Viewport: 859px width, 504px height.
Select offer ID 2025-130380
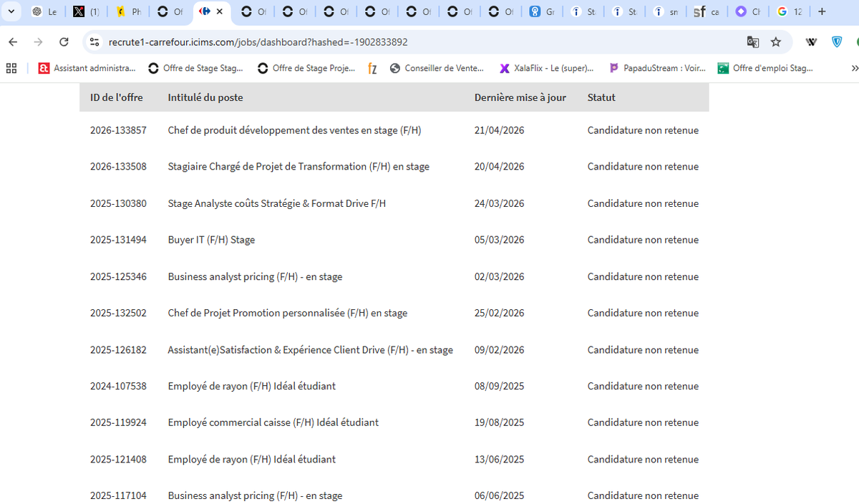coord(118,203)
